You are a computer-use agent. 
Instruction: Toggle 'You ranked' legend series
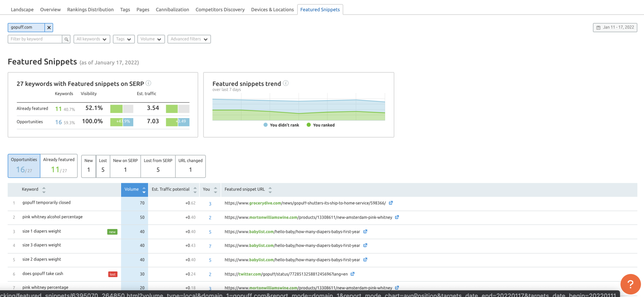coord(320,125)
